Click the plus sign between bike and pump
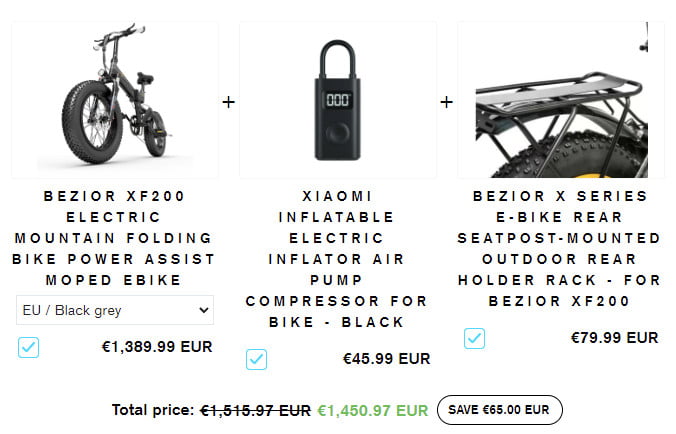 click(228, 102)
